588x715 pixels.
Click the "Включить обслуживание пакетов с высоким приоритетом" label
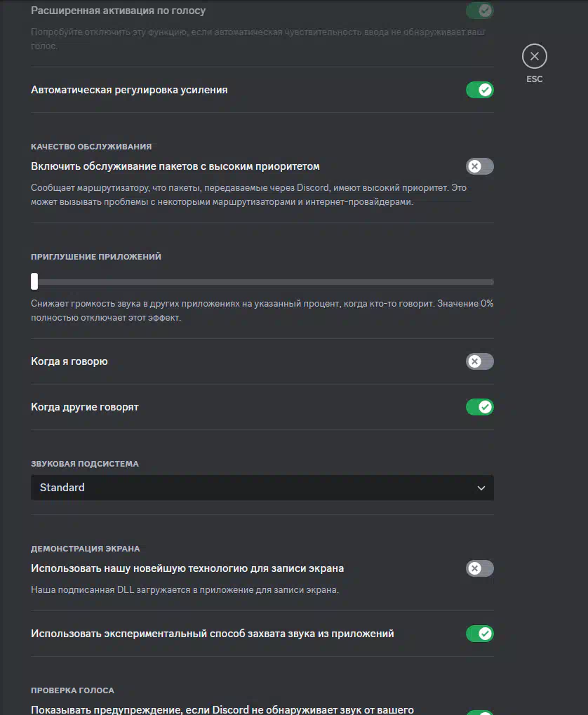pos(175,166)
